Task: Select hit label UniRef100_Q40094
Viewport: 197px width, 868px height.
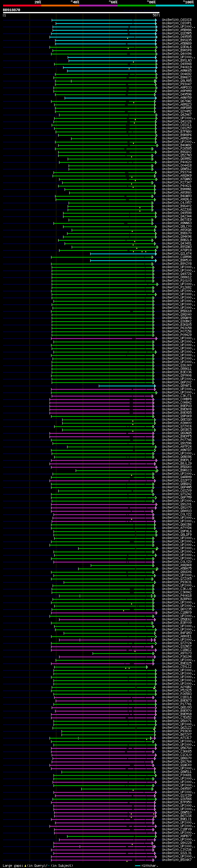Action: 177,54
